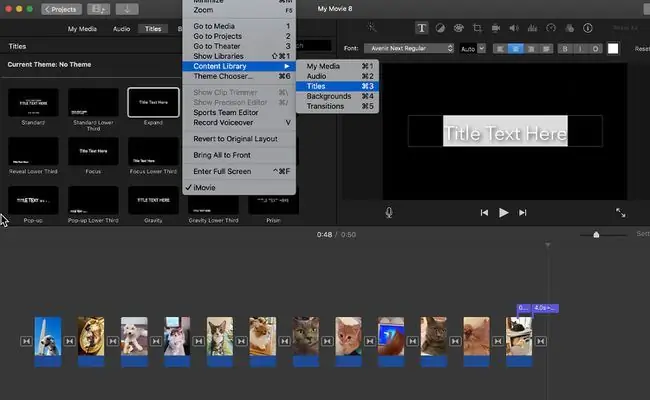650x400 pixels.
Task: Align title text left
Action: click(500, 49)
